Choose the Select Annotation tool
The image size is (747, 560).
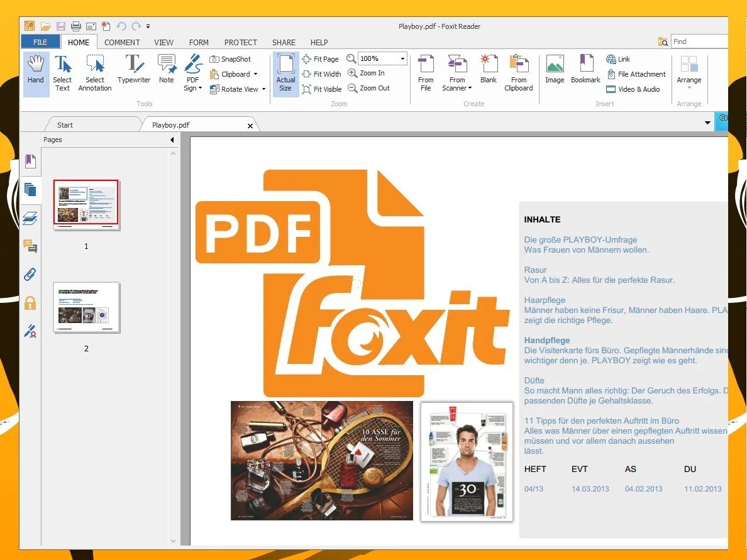click(95, 74)
